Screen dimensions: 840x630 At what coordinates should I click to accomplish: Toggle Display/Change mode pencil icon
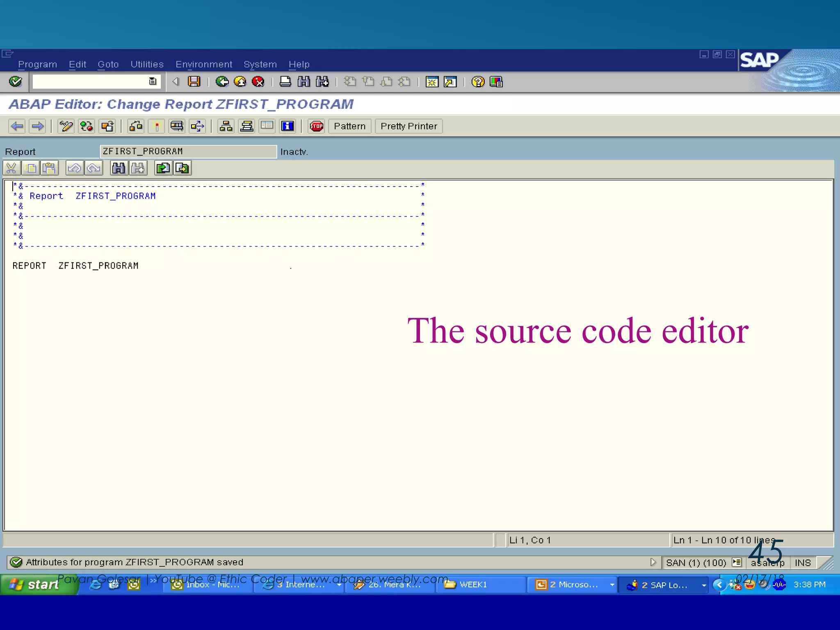coord(66,126)
